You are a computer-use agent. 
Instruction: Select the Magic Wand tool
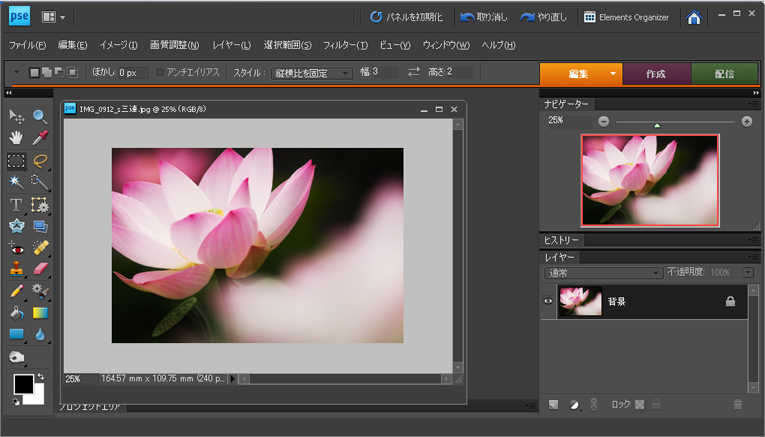point(16,182)
